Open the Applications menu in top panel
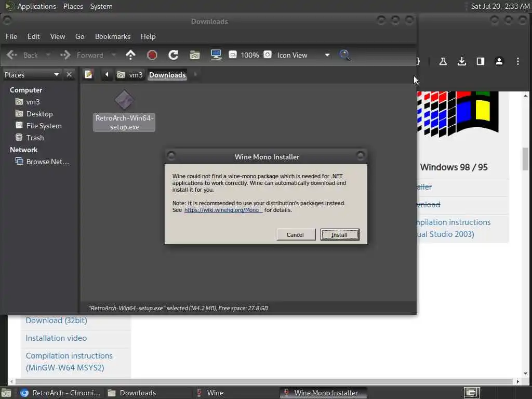This screenshot has height=399, width=532. click(37, 6)
